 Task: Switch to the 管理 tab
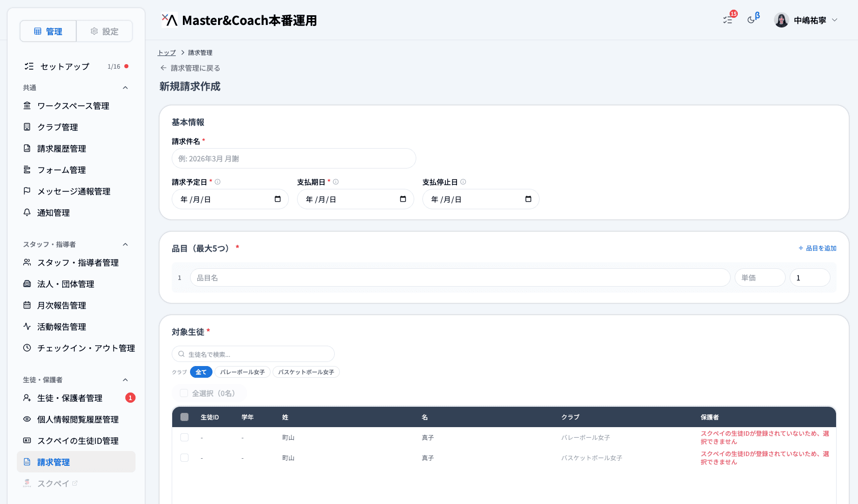pos(48,31)
